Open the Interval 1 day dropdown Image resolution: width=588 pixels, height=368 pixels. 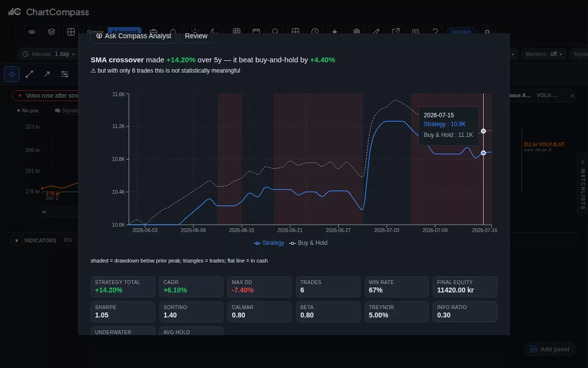[x=49, y=54]
